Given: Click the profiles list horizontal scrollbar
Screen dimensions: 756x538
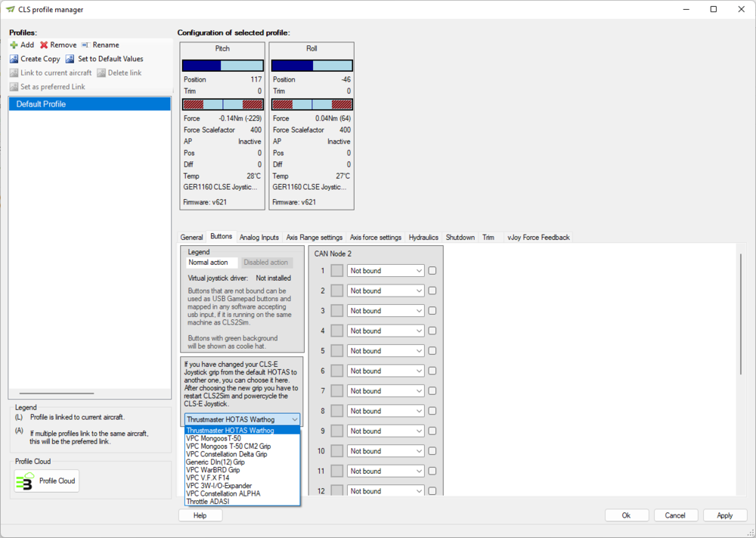Looking at the screenshot, I should click(57, 393).
